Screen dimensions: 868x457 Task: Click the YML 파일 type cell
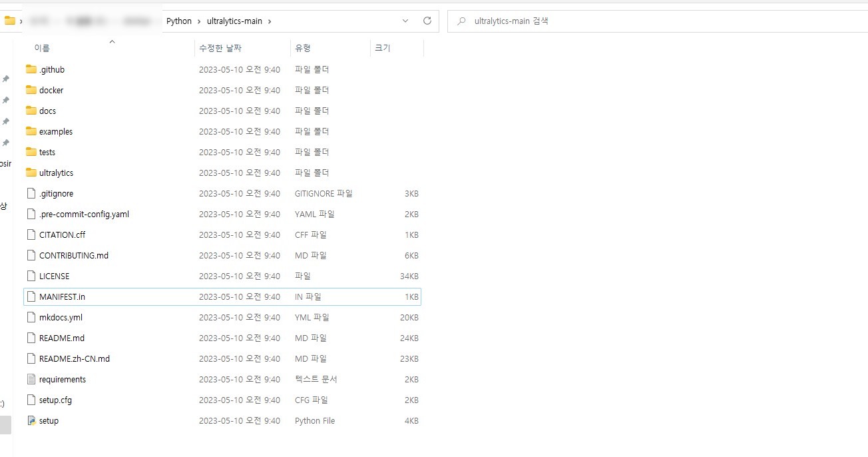tap(312, 317)
